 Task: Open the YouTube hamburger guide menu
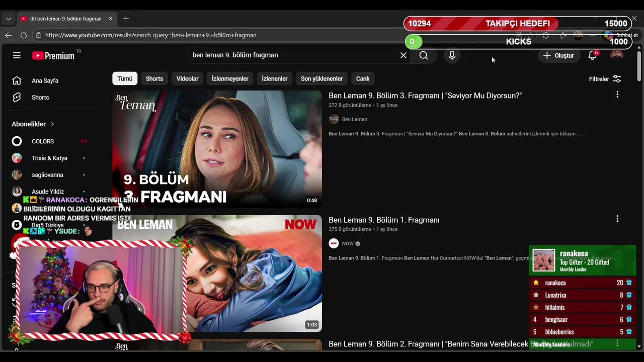[x=17, y=55]
